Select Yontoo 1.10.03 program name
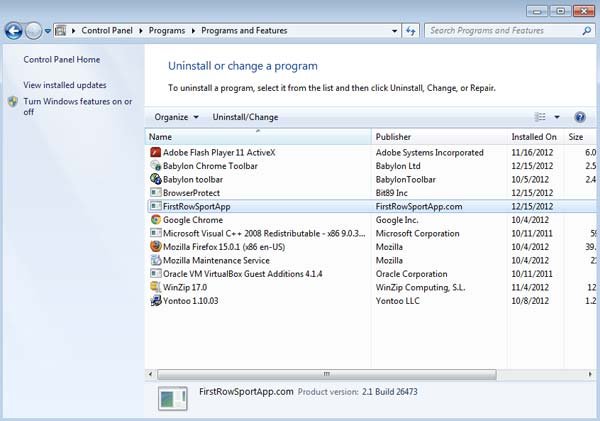This screenshot has height=421, width=600. pyautogui.click(x=191, y=301)
